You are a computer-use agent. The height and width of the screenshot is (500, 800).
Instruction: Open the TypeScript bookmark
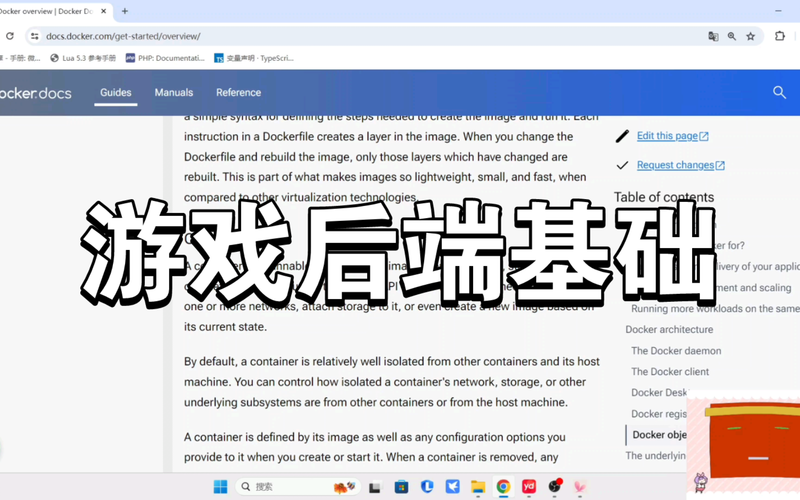pos(254,58)
